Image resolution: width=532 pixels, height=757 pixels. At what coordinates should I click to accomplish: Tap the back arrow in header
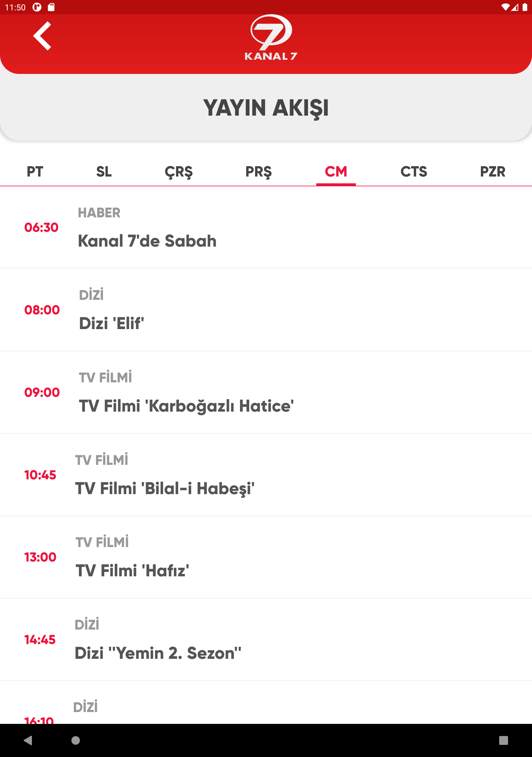[42, 36]
